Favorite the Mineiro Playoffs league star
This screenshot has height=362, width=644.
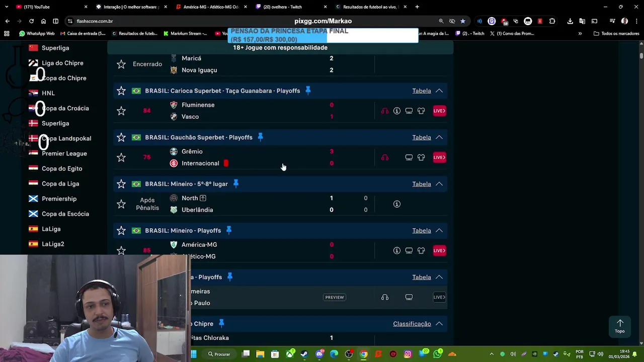point(121,230)
